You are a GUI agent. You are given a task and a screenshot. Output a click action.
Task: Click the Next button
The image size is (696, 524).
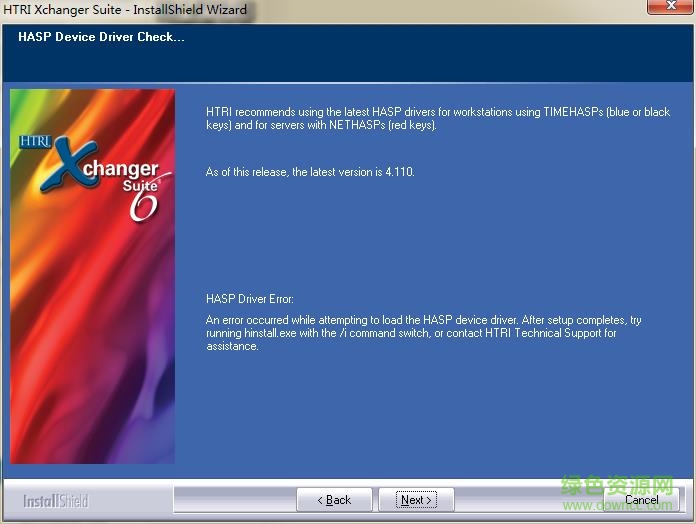pyautogui.click(x=416, y=500)
